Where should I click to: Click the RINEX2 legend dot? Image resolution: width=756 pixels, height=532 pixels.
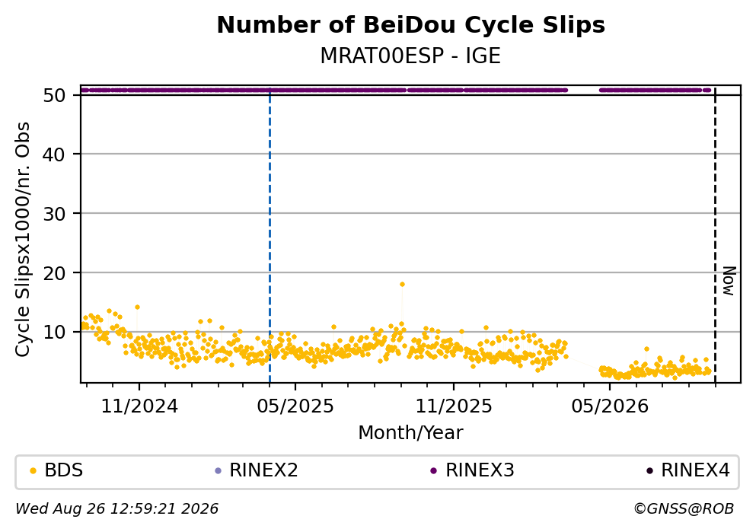(218, 471)
